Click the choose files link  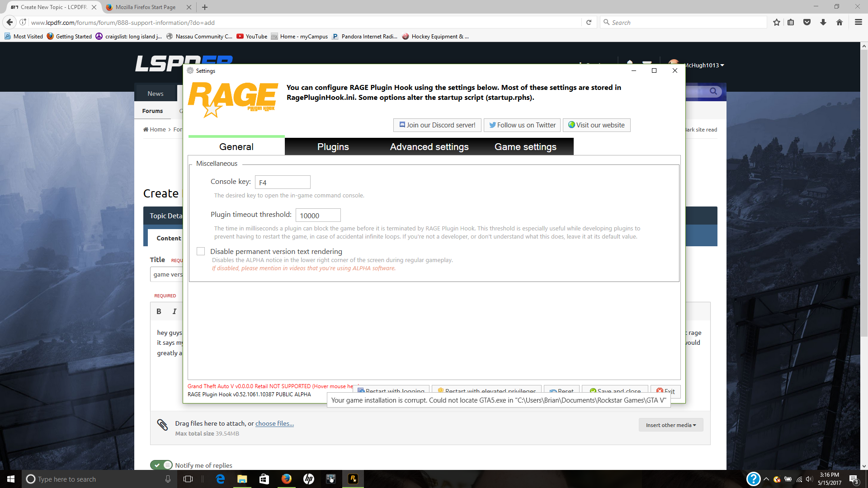click(274, 423)
